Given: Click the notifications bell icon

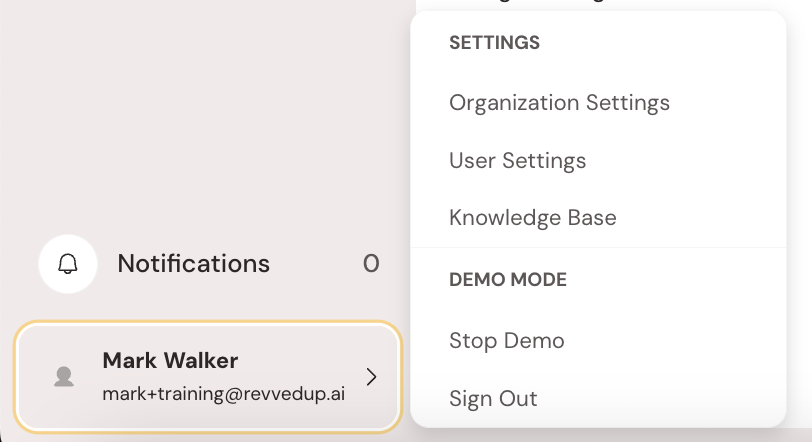Looking at the screenshot, I should pyautogui.click(x=67, y=264).
